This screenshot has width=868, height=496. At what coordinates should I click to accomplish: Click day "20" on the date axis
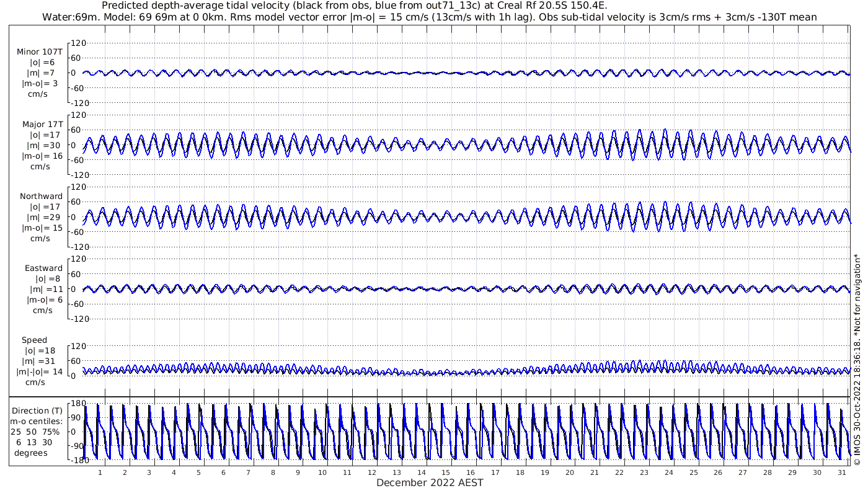coord(570,472)
